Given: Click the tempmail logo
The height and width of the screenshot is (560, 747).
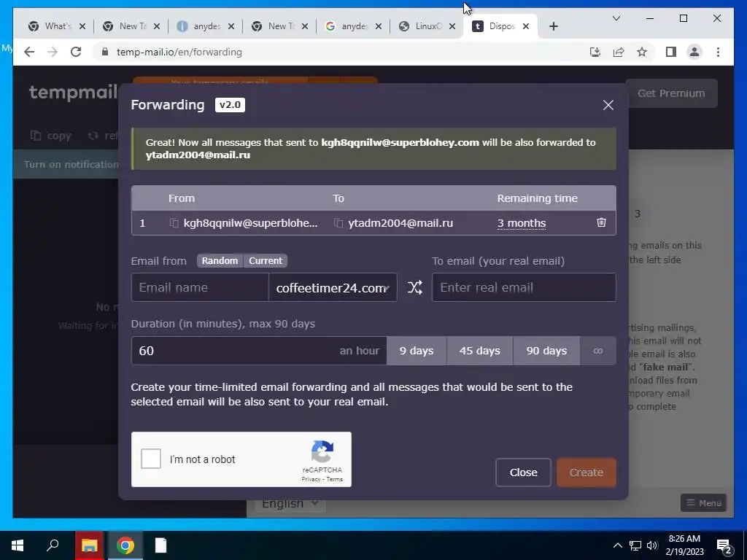Looking at the screenshot, I should click(73, 91).
